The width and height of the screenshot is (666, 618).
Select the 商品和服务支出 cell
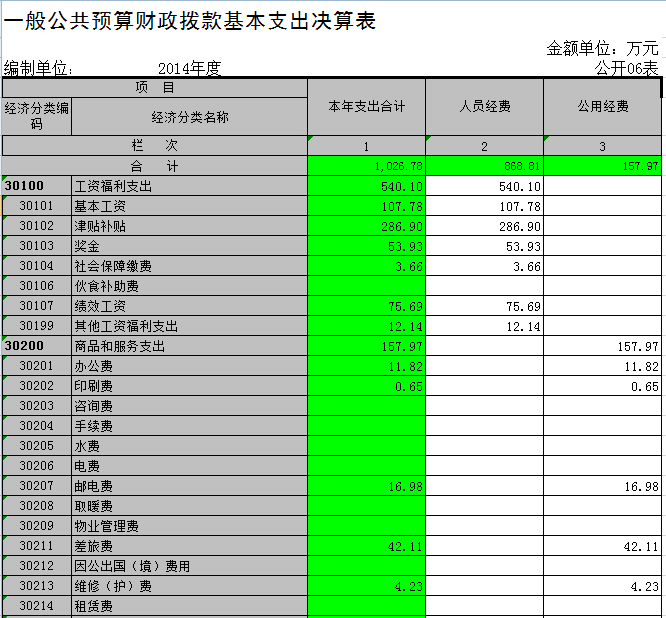[189, 346]
